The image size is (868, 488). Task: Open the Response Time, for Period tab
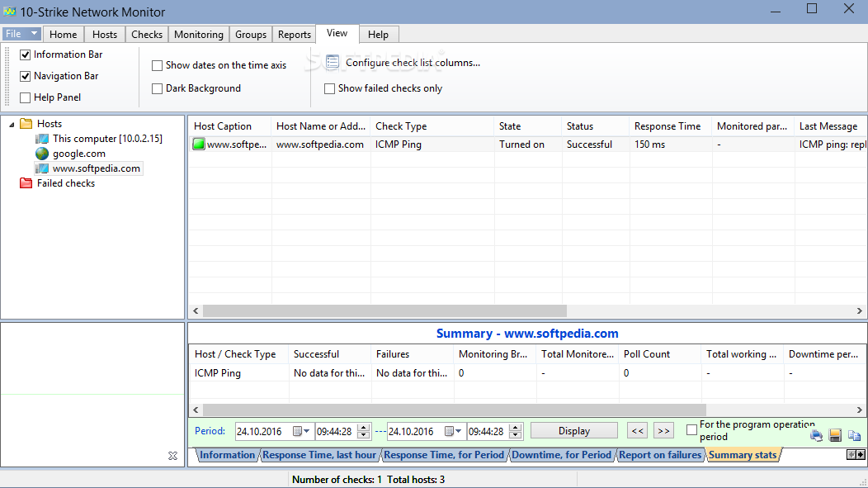tap(444, 455)
